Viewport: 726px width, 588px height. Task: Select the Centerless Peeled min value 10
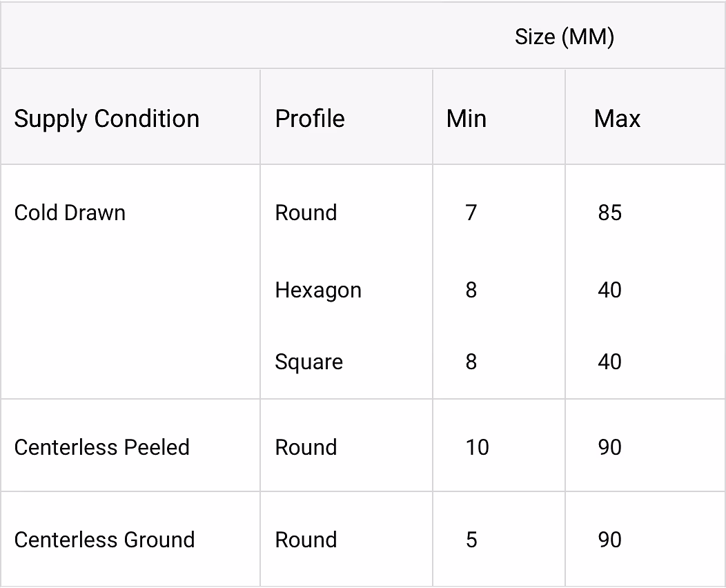477,447
